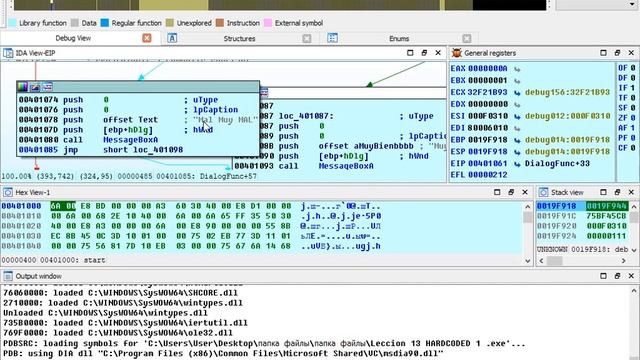Maximize the IDA View-EIP panel

410,53
